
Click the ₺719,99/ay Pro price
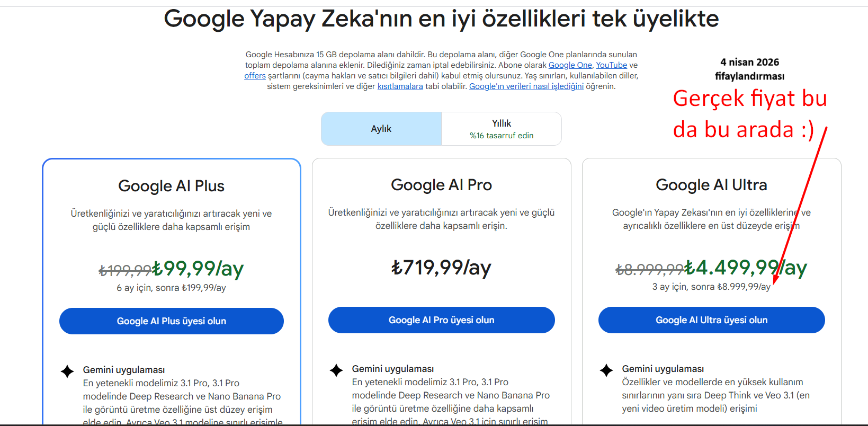tap(441, 268)
